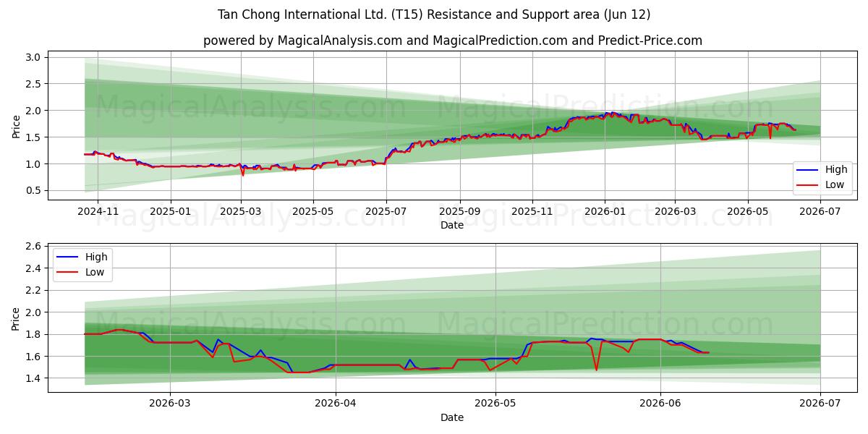Click 'High' in the top chart legend

(836, 170)
